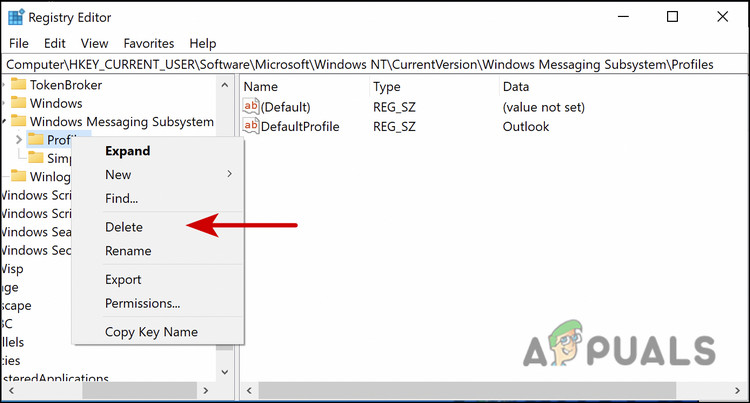Click tree pane horizontal scrollbar thumb
This screenshot has width=750, height=403.
[x=139, y=391]
